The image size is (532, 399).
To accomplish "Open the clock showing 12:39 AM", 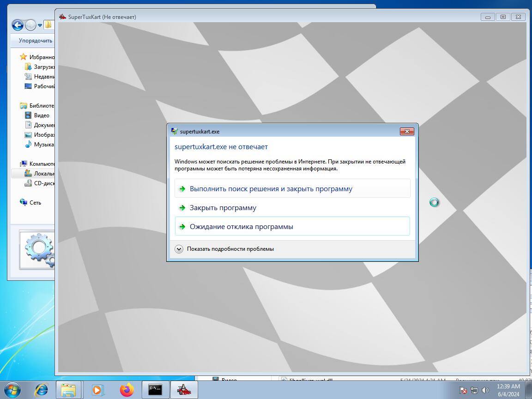I will (x=508, y=390).
